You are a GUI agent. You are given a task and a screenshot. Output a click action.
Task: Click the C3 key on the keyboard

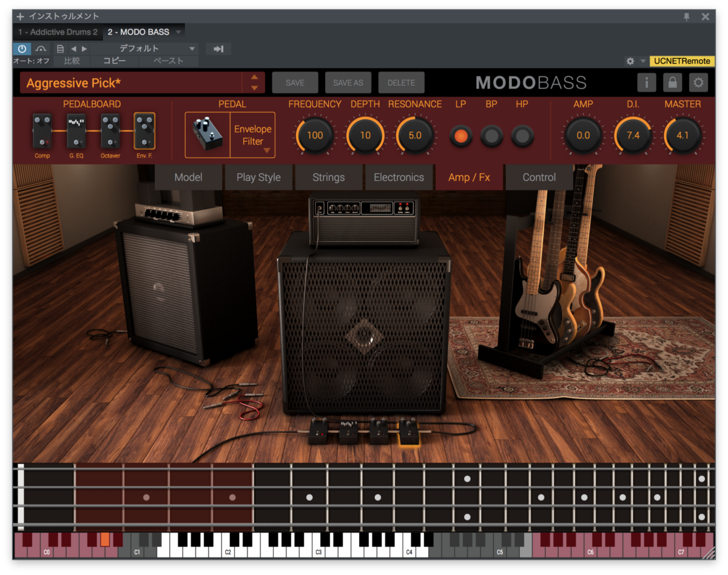(x=318, y=551)
